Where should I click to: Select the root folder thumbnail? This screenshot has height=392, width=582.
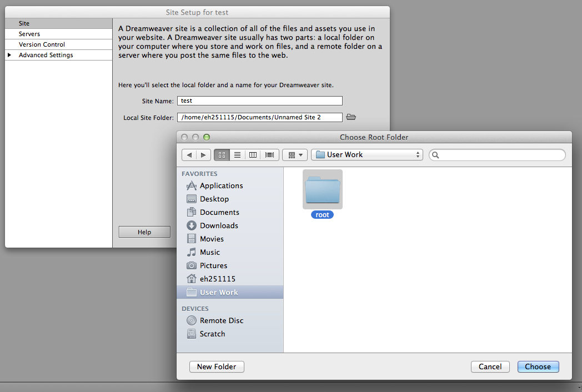[323, 189]
